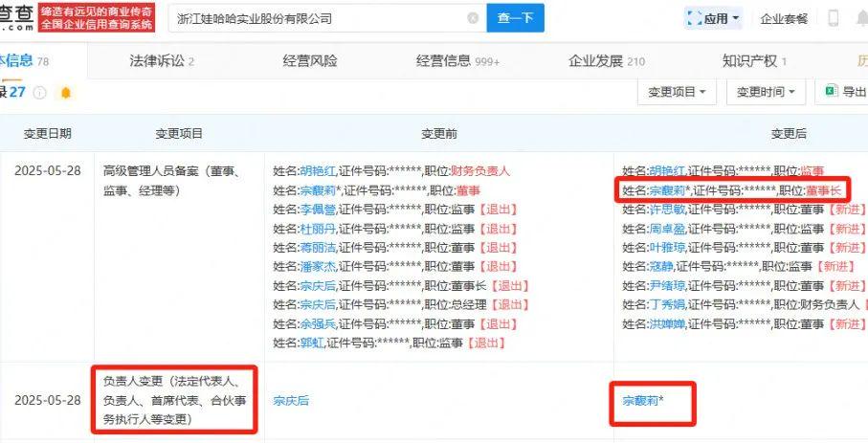
Task: Open the 应用 dropdown menu
Action: pos(713,18)
